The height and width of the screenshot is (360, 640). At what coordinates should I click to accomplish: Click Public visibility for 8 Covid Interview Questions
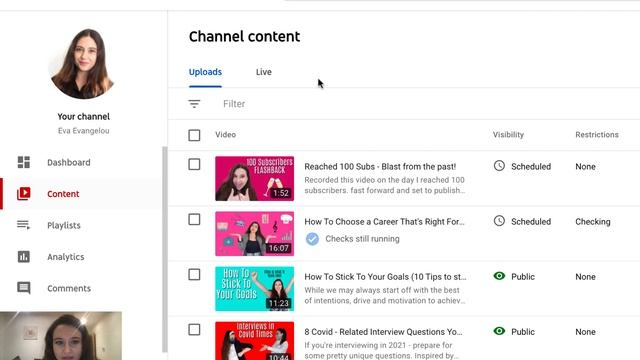(523, 332)
